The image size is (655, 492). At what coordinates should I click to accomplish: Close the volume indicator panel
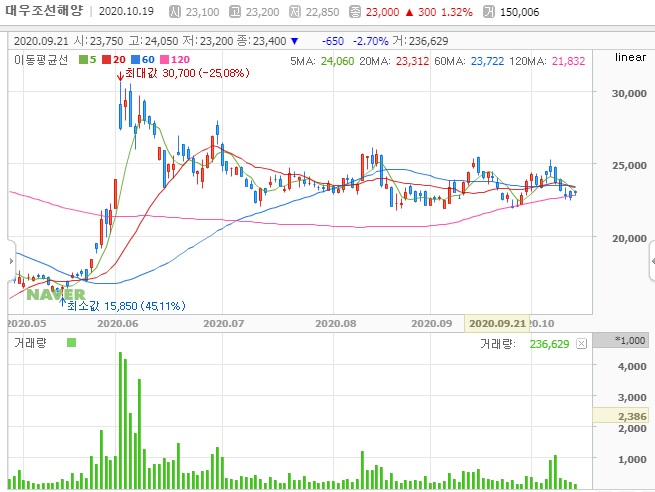581,343
